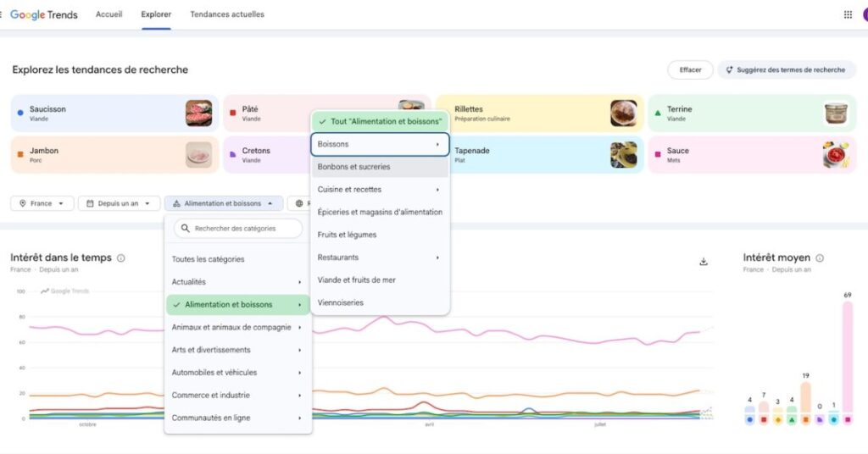Expand Animaux et animaux de compagnie category
The height and width of the screenshot is (454, 868).
coord(238,327)
